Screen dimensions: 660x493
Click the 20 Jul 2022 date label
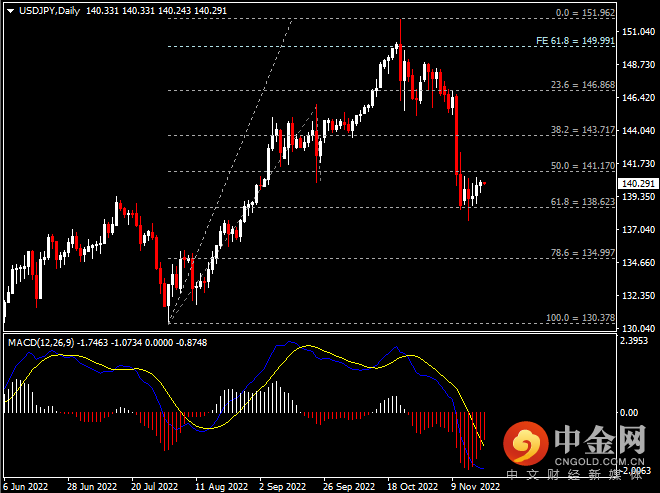[154, 487]
